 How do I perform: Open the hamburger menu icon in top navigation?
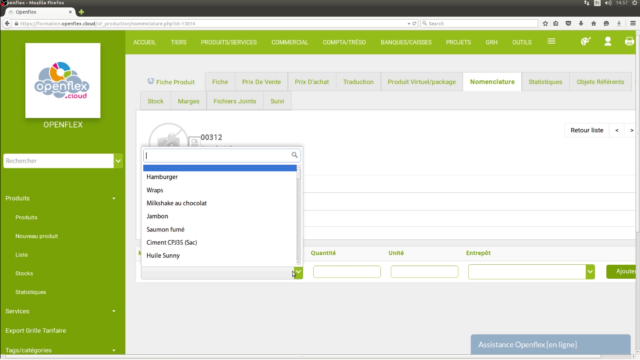[551, 41]
